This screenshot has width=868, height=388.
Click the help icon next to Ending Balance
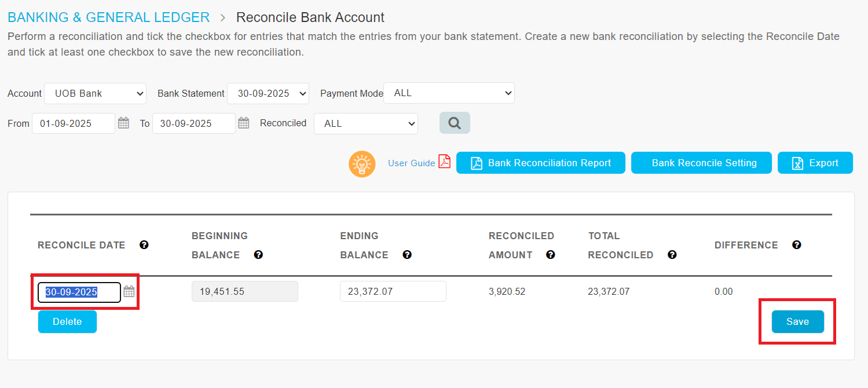[407, 255]
